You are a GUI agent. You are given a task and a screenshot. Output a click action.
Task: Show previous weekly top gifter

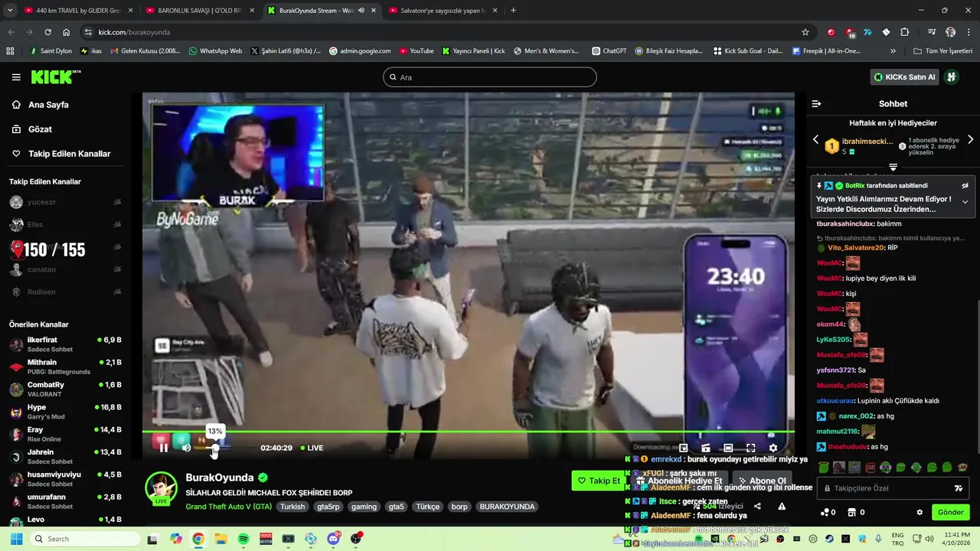(x=815, y=140)
